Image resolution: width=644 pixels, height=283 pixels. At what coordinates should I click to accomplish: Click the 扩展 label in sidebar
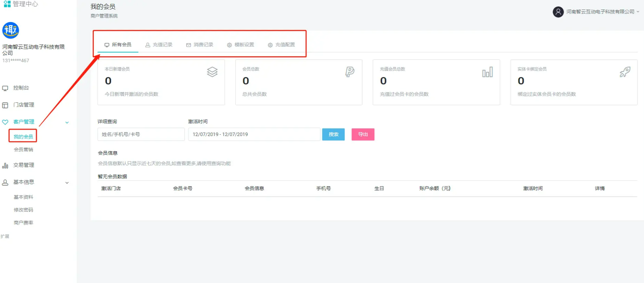tap(5, 236)
